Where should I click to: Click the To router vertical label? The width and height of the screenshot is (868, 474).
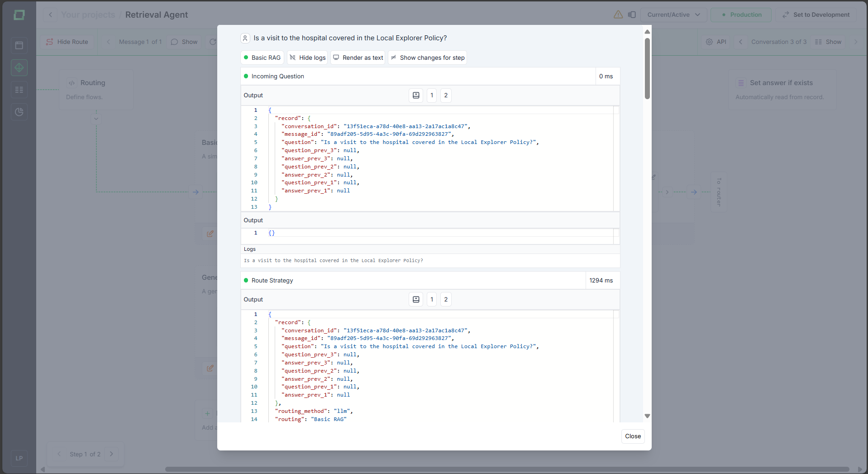(x=719, y=192)
